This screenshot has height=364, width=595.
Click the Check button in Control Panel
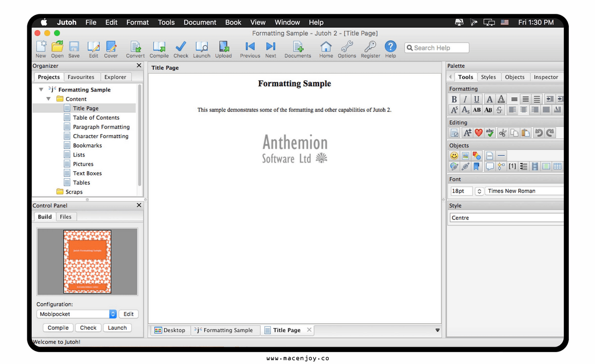point(88,328)
